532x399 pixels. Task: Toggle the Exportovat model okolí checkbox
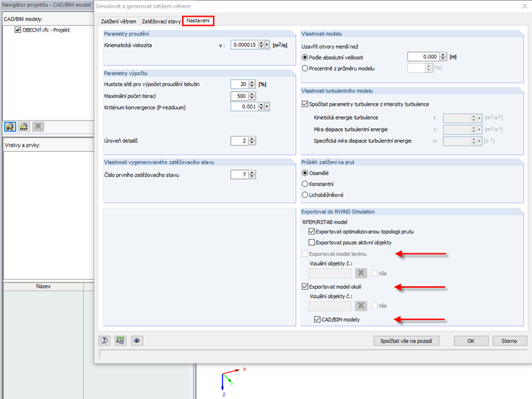click(304, 287)
